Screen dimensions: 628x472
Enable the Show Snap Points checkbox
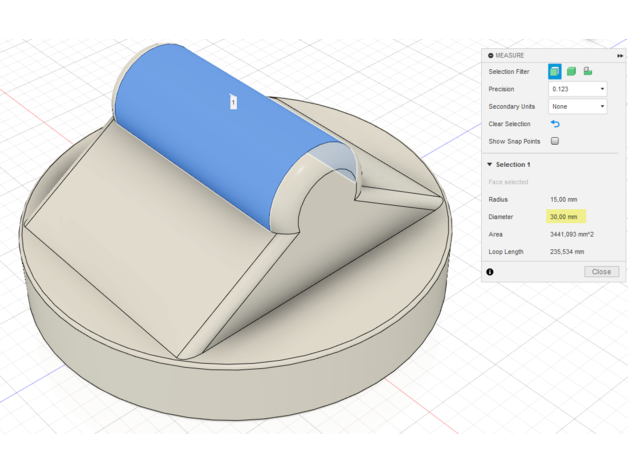click(555, 141)
